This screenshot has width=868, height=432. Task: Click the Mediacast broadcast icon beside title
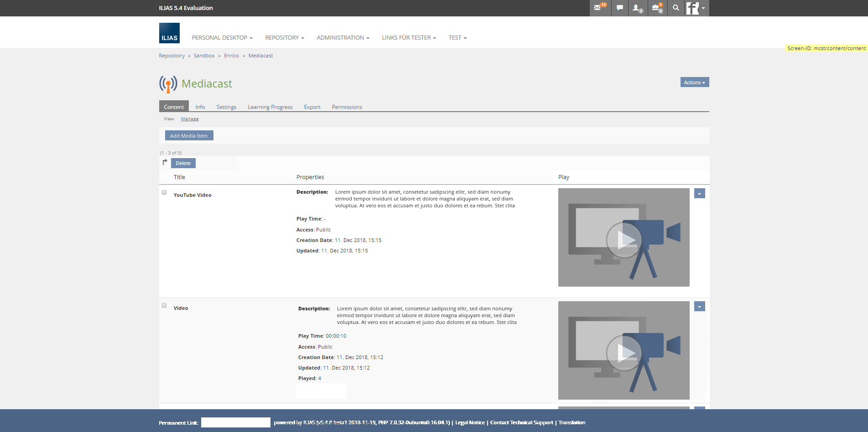[168, 84]
